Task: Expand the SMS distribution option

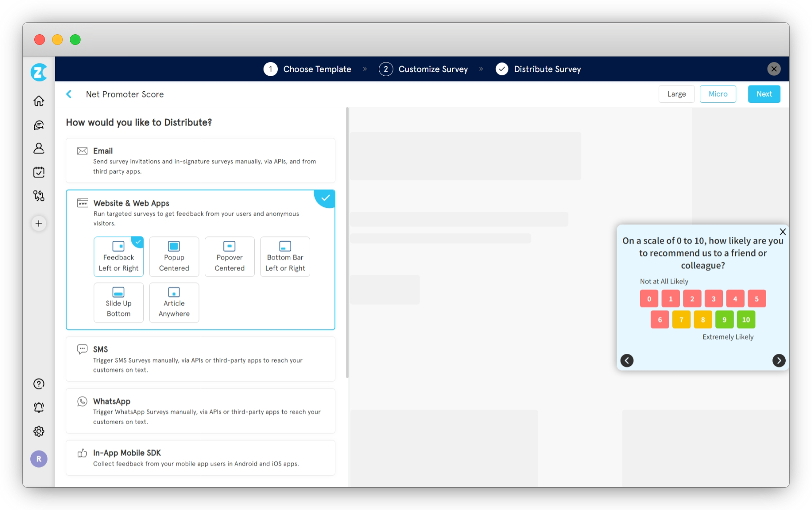Action: point(200,359)
